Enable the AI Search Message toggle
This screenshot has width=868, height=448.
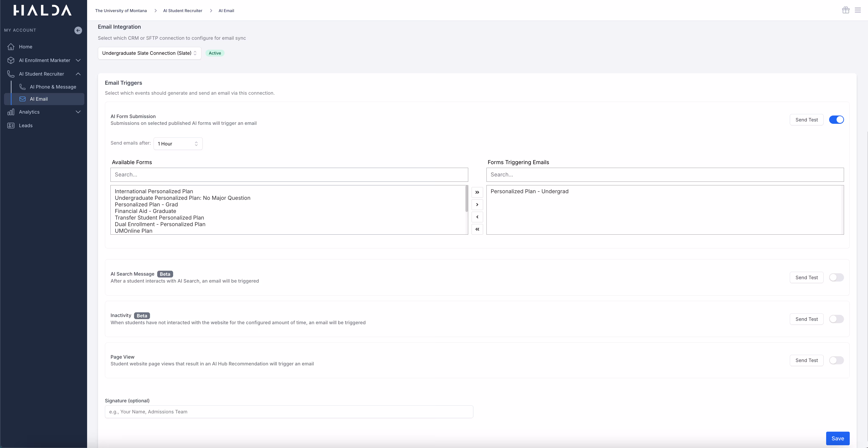pyautogui.click(x=836, y=277)
